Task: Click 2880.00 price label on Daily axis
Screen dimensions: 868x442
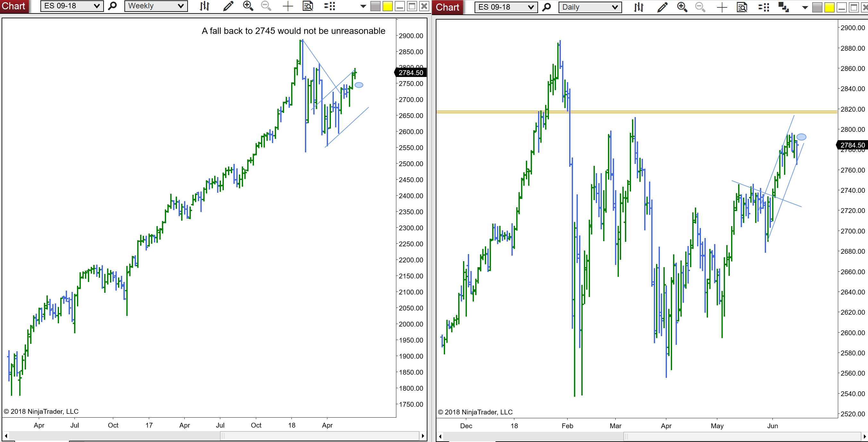Action: click(x=853, y=48)
